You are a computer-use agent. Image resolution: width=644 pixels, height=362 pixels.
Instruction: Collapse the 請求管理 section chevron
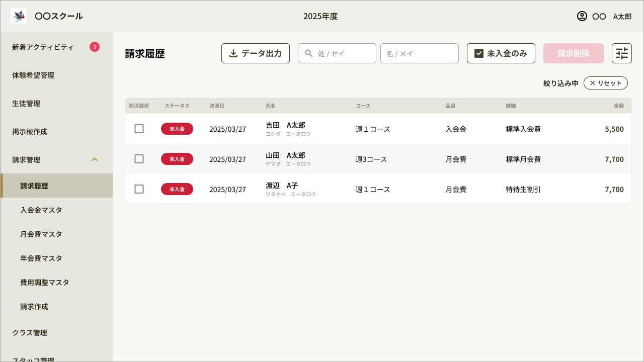[95, 159]
